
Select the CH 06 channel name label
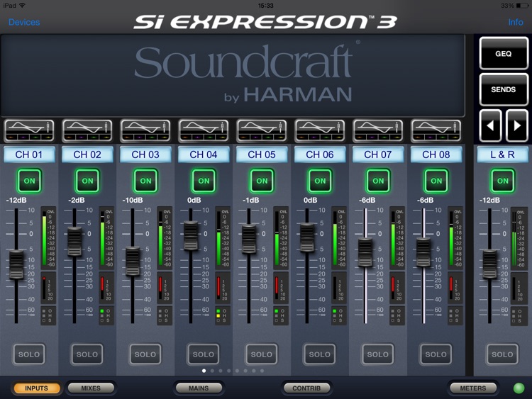[x=320, y=154]
